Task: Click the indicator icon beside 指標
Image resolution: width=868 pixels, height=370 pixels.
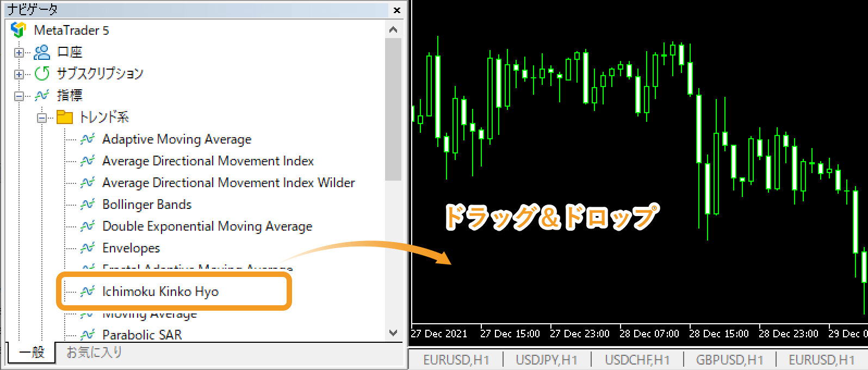Action: point(42,95)
